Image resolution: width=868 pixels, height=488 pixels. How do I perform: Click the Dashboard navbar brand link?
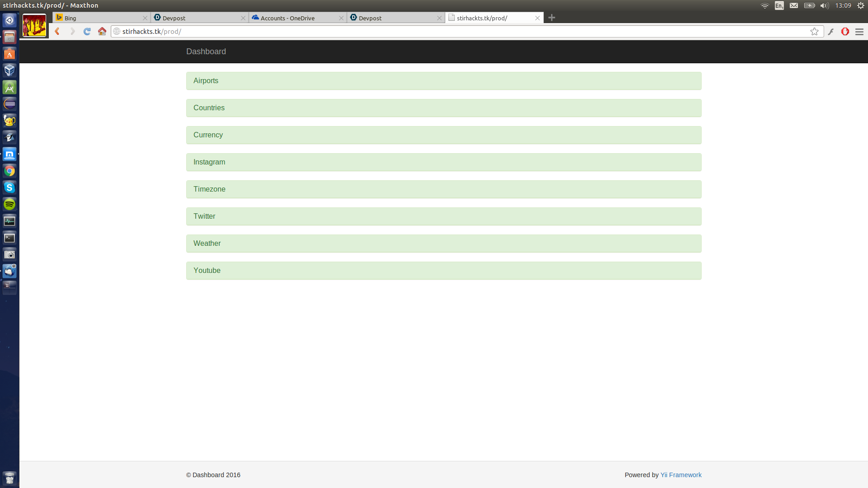coord(206,52)
